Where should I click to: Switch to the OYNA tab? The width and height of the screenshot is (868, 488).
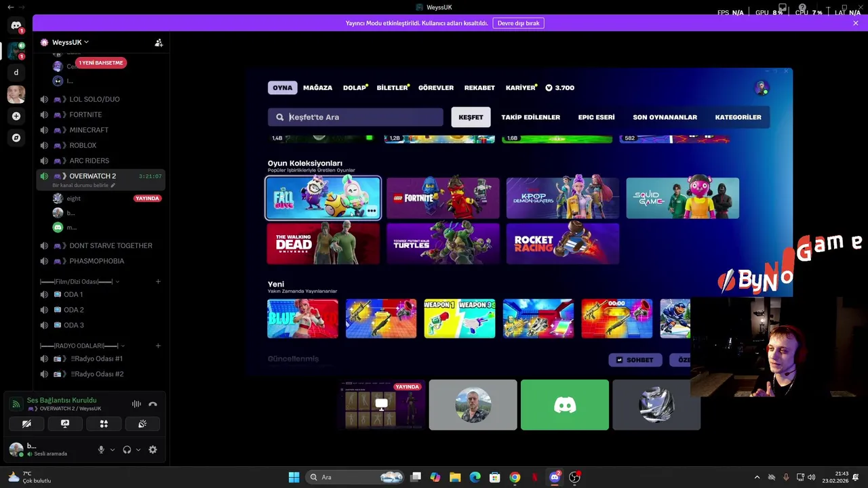[x=283, y=87]
